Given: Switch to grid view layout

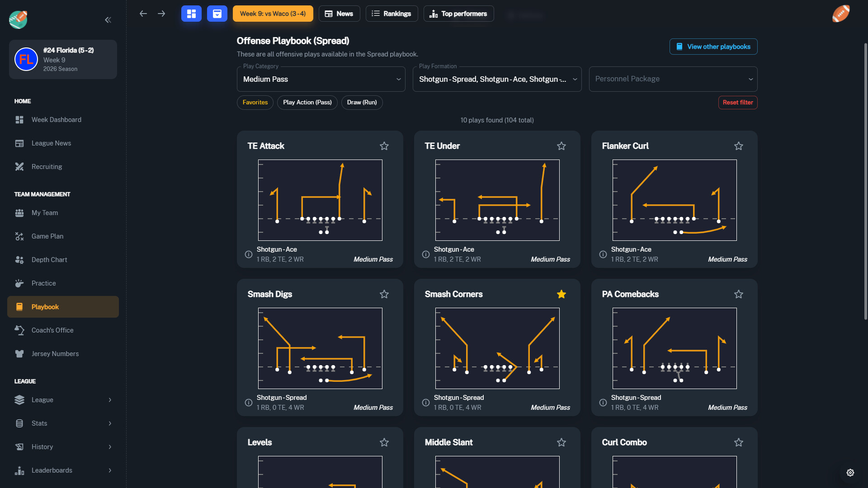Looking at the screenshot, I should (x=191, y=14).
